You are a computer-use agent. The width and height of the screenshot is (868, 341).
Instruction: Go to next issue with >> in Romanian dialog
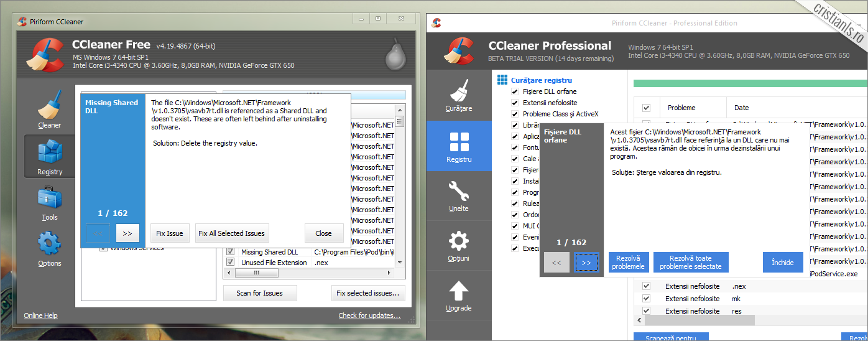click(x=586, y=263)
